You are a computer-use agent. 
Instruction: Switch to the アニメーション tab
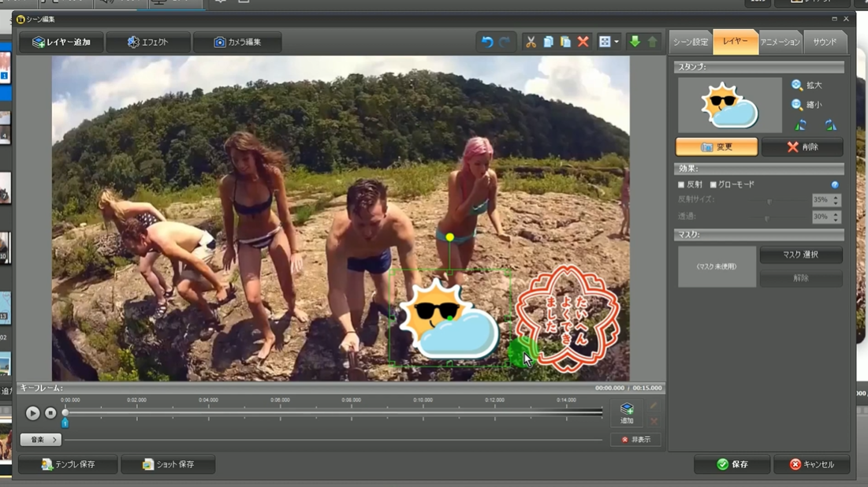[x=780, y=42]
